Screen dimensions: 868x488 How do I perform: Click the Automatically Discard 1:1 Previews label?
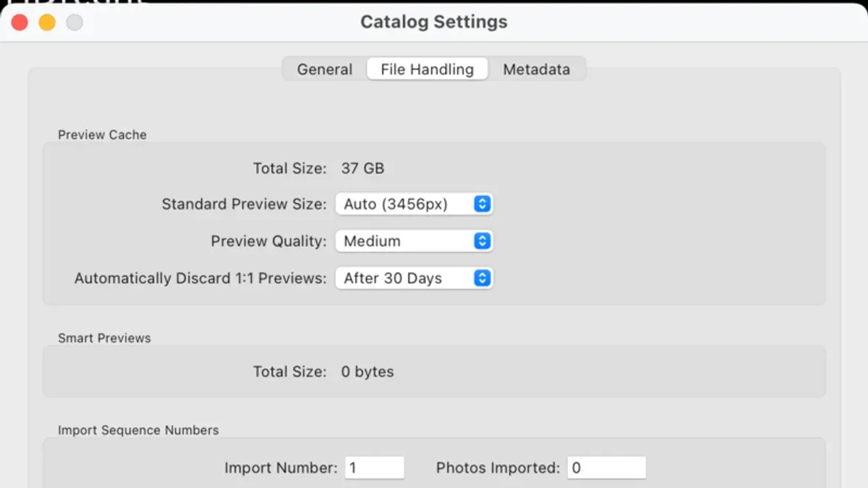pyautogui.click(x=200, y=278)
